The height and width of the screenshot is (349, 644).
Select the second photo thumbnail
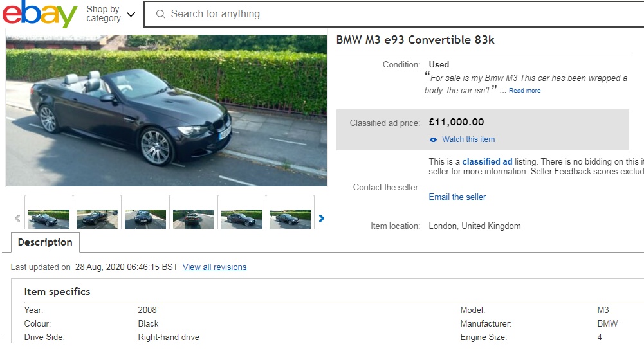coord(97,219)
